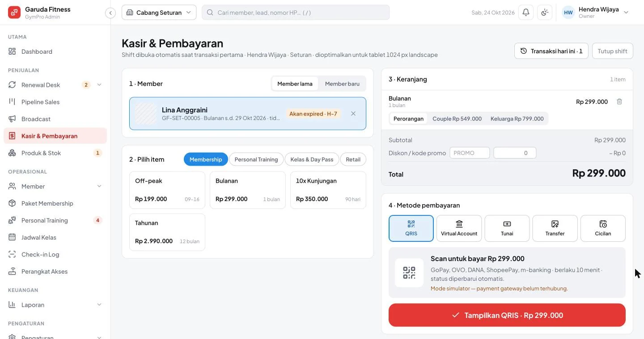
Task: Go to Pipeline Sales in sidebar
Action: (x=55, y=102)
